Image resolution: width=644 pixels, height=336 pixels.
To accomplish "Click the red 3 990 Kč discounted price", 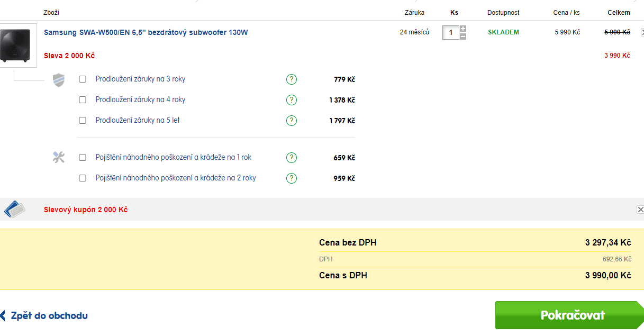I will [x=617, y=56].
